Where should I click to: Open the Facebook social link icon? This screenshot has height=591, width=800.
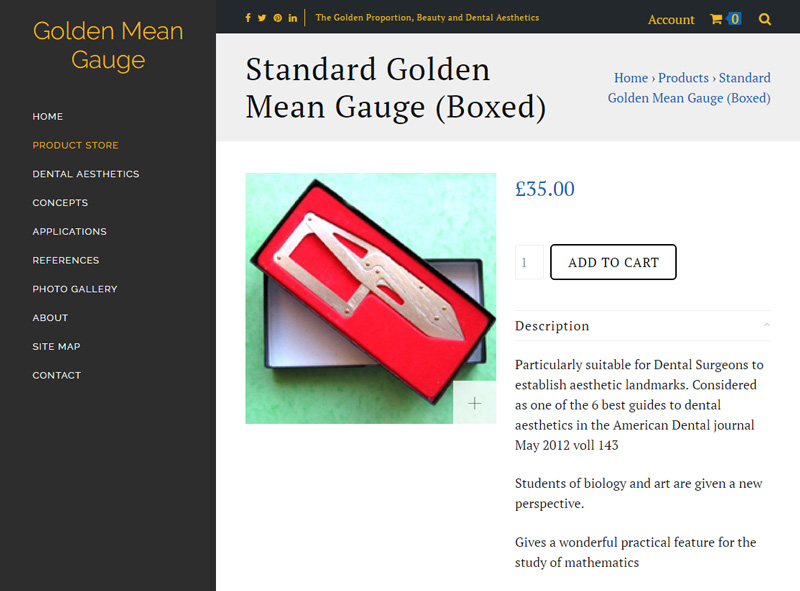click(x=248, y=18)
